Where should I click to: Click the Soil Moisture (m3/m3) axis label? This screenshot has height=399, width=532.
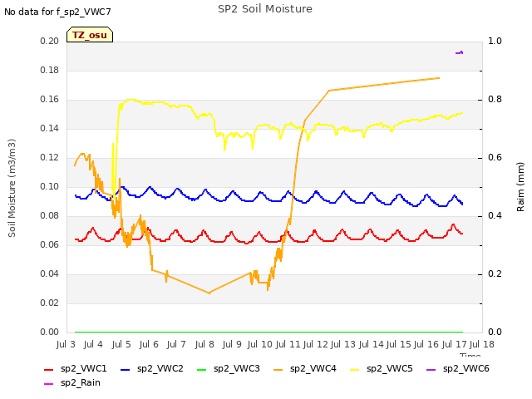tap(12, 188)
